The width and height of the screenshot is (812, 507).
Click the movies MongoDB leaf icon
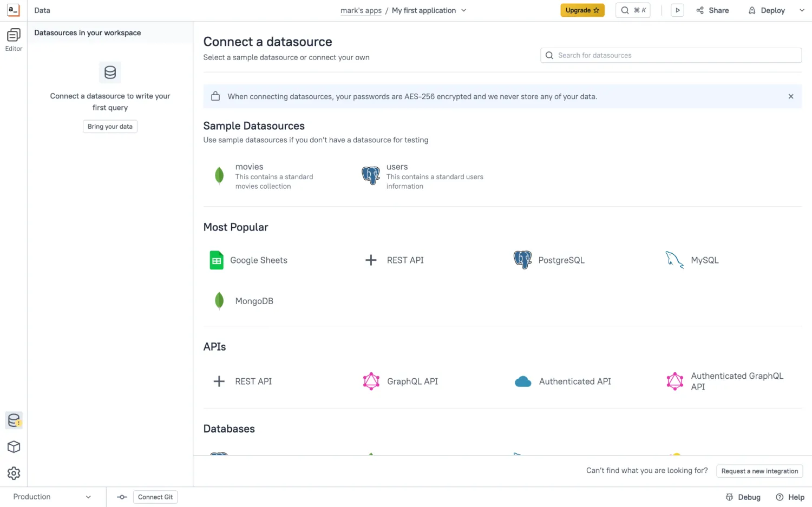[x=219, y=176]
